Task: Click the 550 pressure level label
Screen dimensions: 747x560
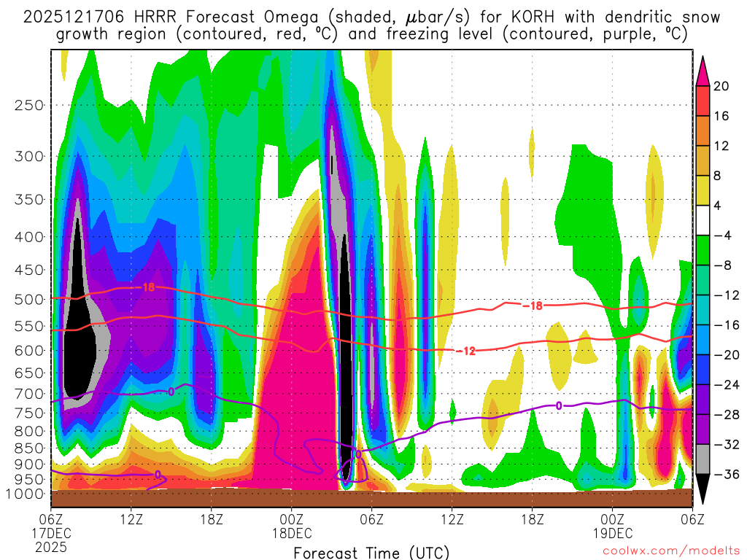Action: click(x=28, y=326)
